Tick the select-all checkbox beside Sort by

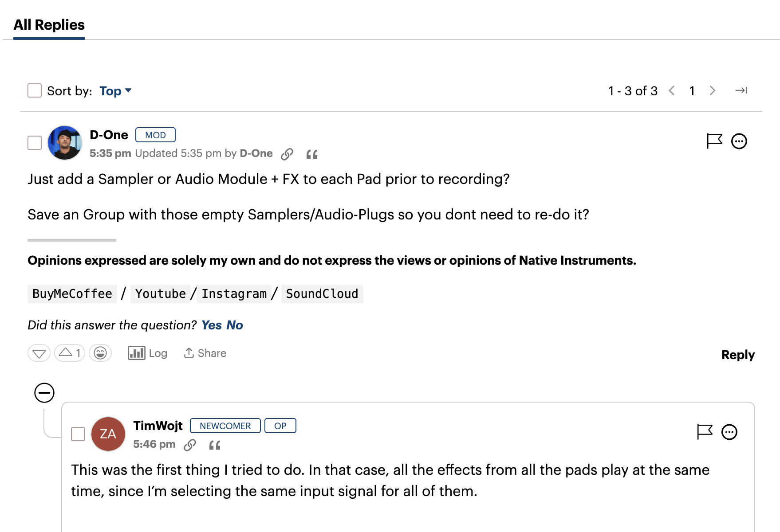35,90
